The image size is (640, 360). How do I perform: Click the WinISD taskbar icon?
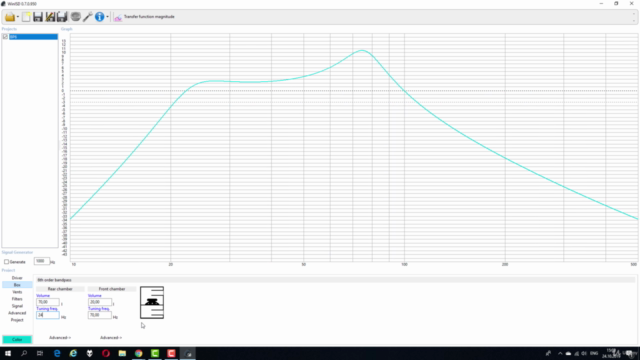click(188, 353)
